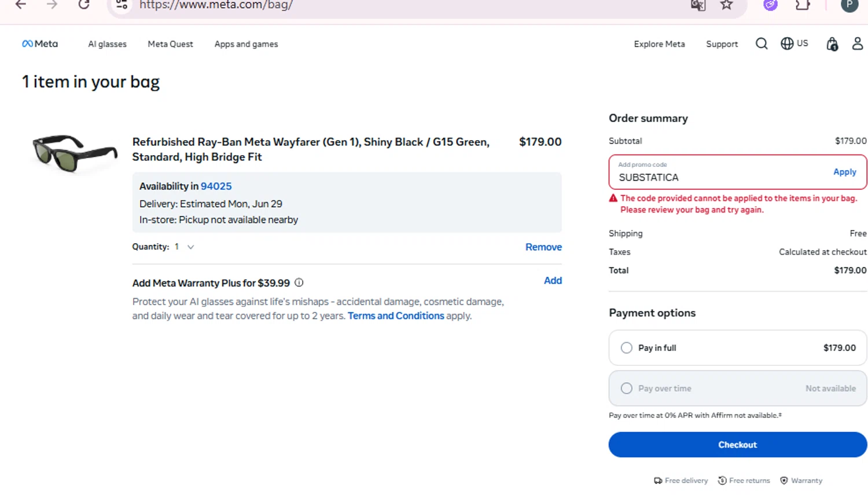Click the Meta logo
The image size is (868, 495).
[40, 44]
